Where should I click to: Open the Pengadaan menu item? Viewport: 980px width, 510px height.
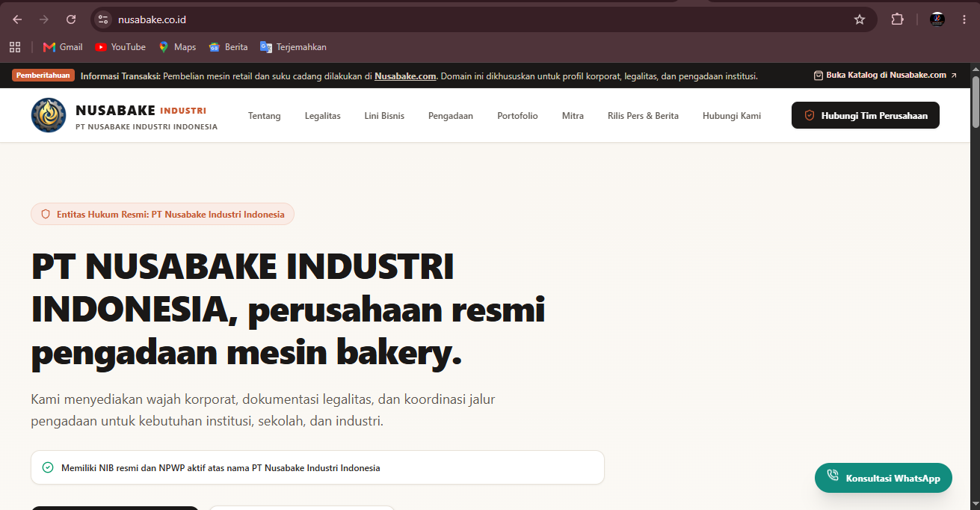tap(451, 116)
